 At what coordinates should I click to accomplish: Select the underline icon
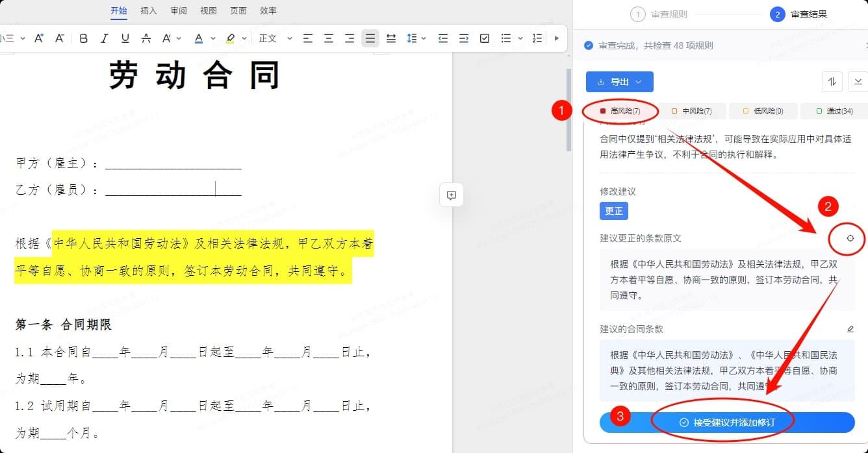[x=124, y=38]
